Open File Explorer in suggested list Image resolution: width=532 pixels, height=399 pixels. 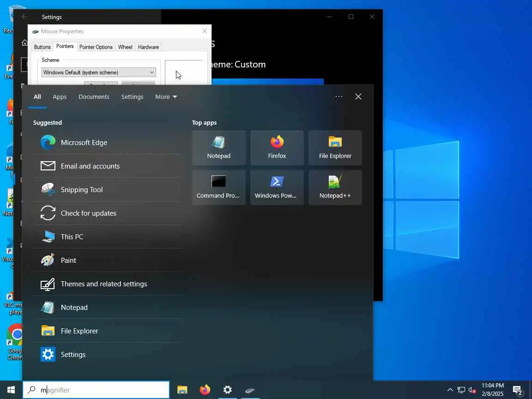[107, 331]
